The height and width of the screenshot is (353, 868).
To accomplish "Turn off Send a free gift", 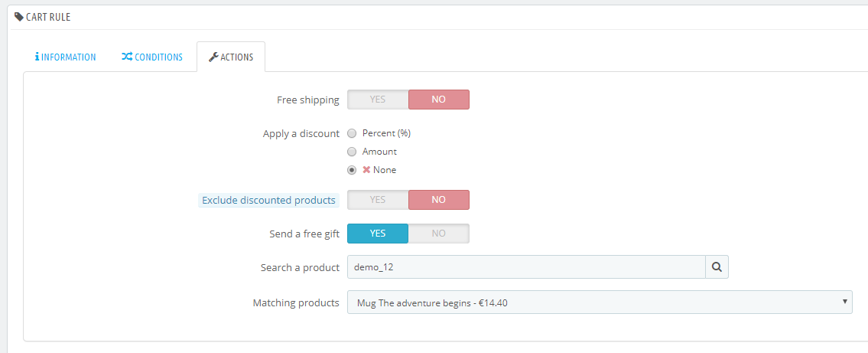I will [x=438, y=234].
